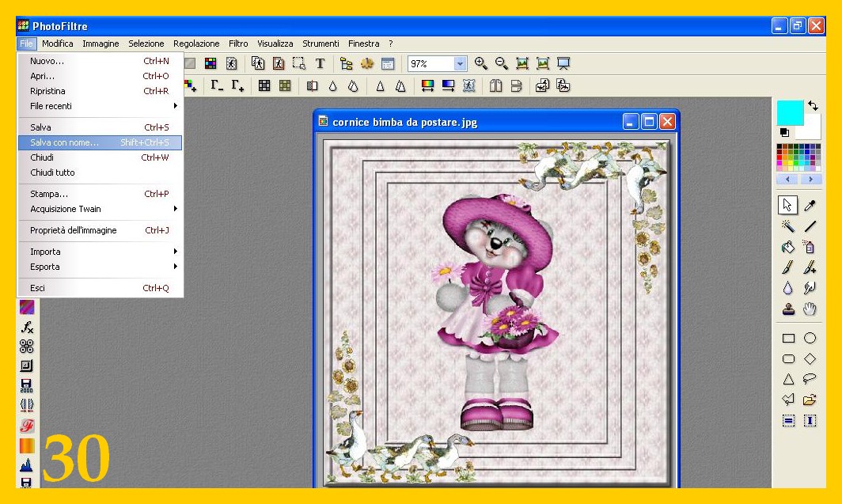Click the cyan foreground color swatch

(x=789, y=112)
